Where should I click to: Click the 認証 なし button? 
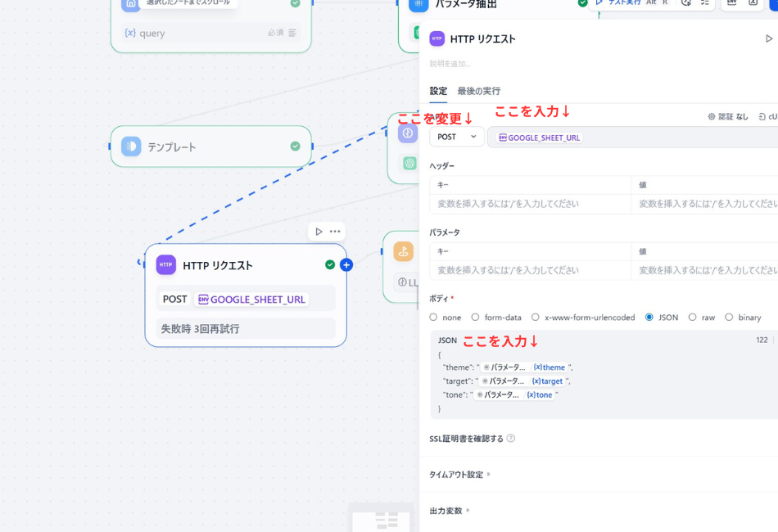pos(728,117)
